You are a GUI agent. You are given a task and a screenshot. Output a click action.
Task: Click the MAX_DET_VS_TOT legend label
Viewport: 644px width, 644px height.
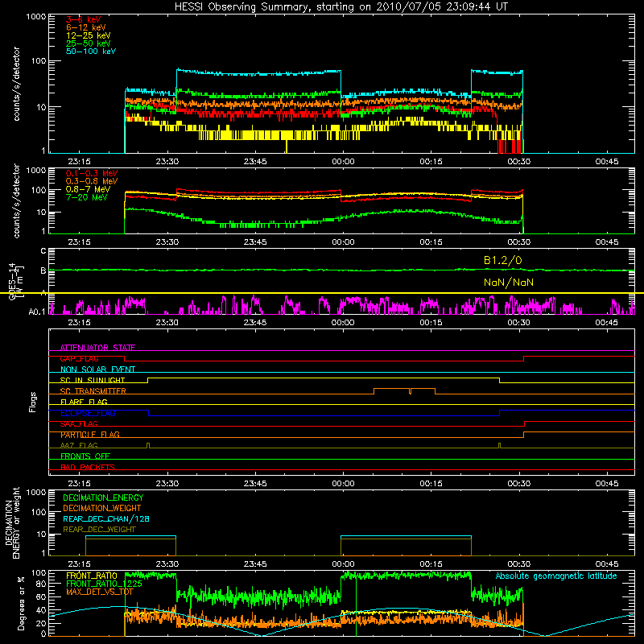[100, 592]
